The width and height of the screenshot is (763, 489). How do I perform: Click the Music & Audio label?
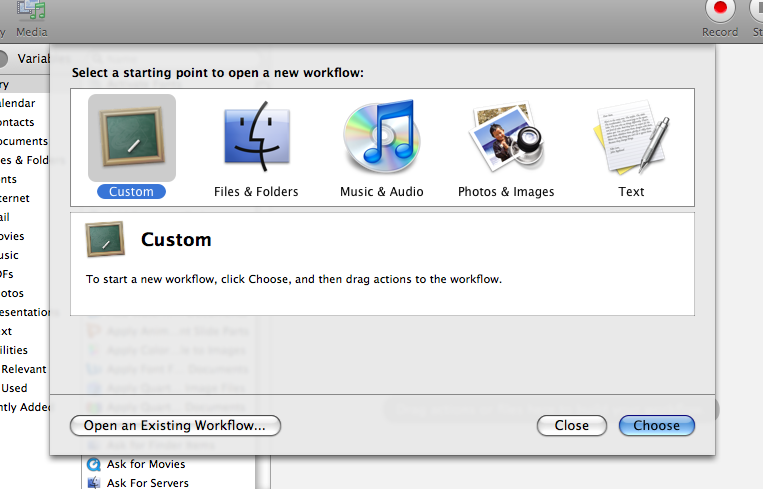tap(382, 192)
